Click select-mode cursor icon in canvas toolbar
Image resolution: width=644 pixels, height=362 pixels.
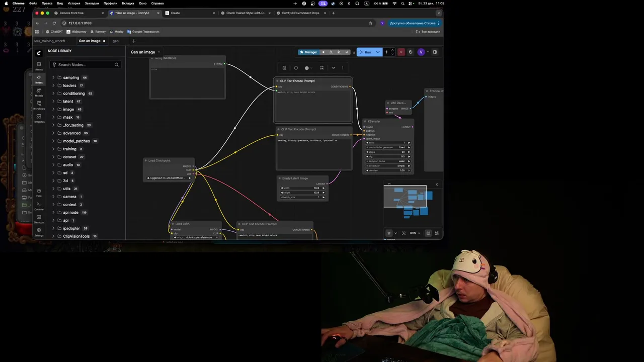click(389, 233)
